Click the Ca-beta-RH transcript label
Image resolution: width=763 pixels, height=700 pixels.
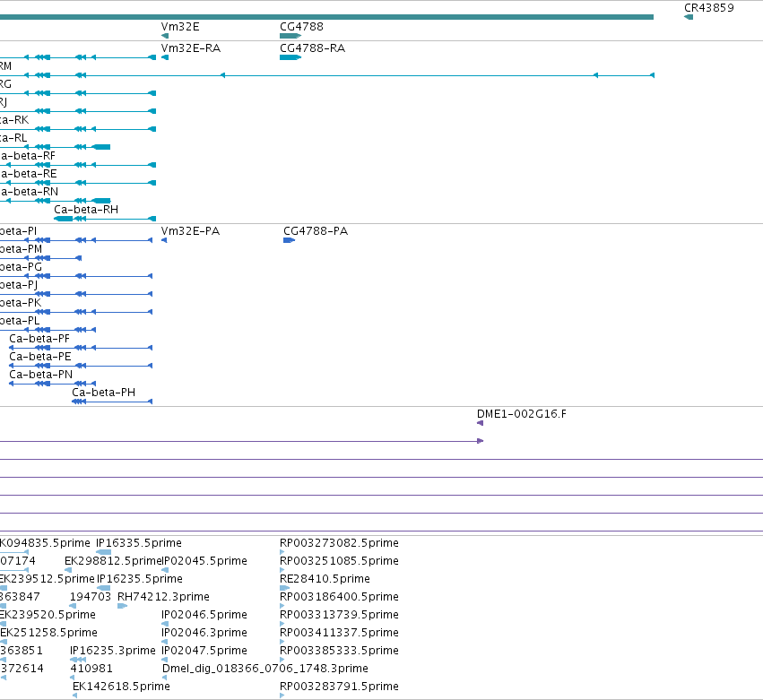(x=86, y=210)
